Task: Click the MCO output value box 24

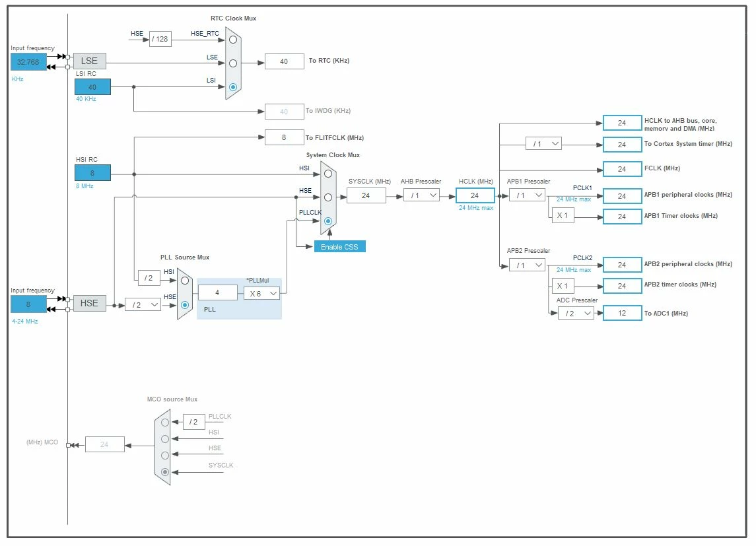Action: [104, 444]
